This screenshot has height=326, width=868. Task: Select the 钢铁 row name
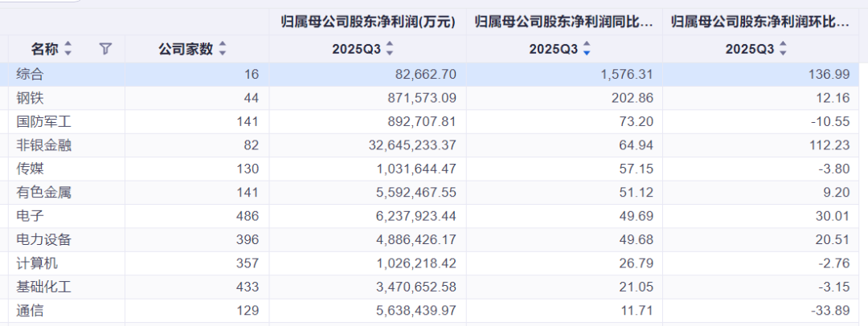coord(30,98)
